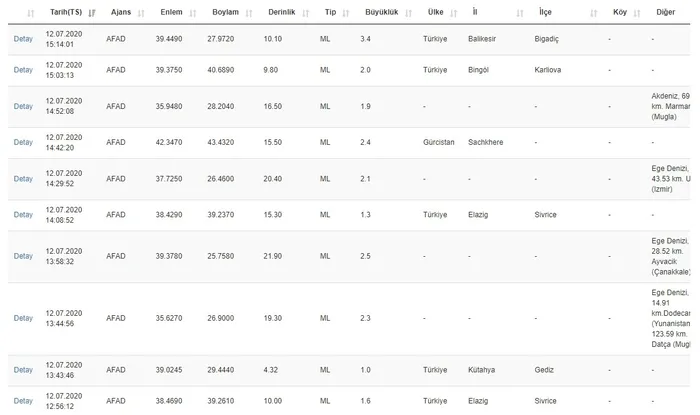Image resolution: width=700 pixels, height=415 pixels.
Task: Open Detay link for the Bingöl Karlıova quake
Action: pyautogui.click(x=23, y=70)
